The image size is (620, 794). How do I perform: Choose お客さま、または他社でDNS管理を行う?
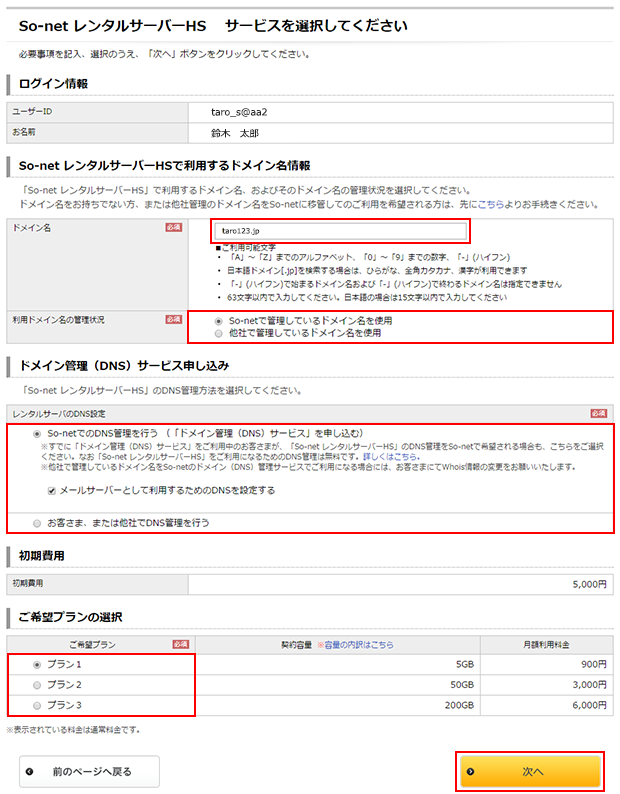pos(38,522)
